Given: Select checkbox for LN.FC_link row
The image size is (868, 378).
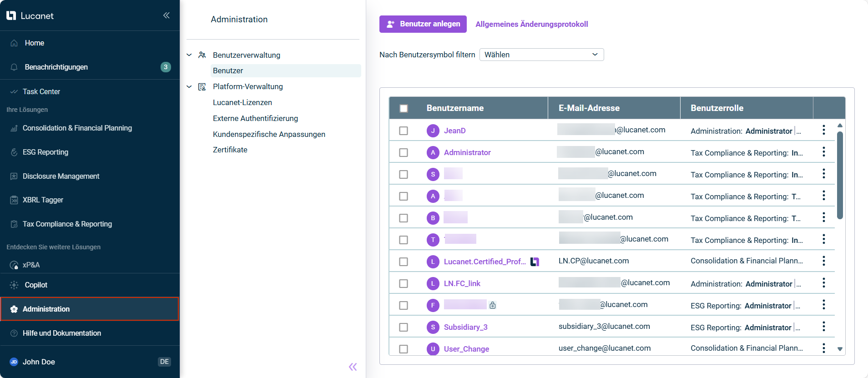Looking at the screenshot, I should click(404, 283).
